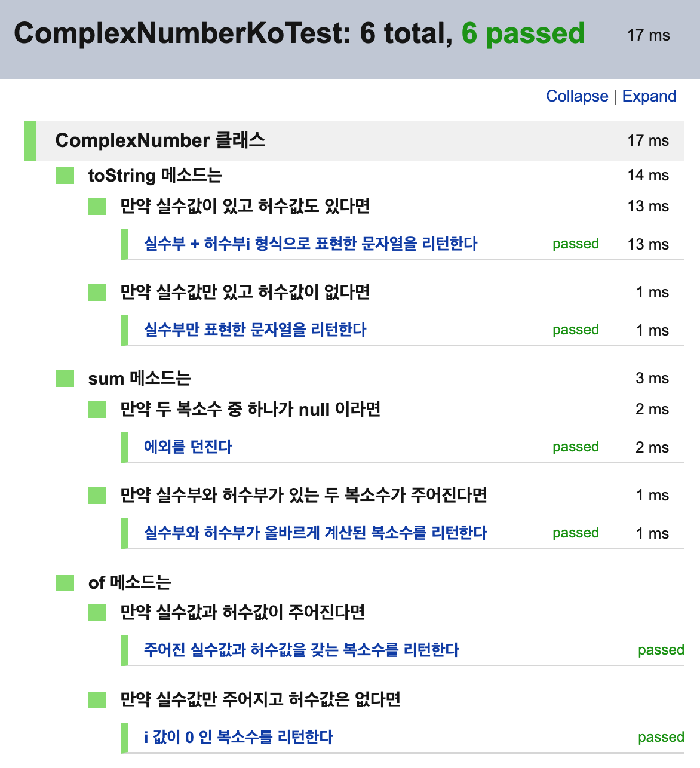Screen dimensions: 700x768
Task: Click green status square beside toString 메소드는
Action: click(x=65, y=176)
